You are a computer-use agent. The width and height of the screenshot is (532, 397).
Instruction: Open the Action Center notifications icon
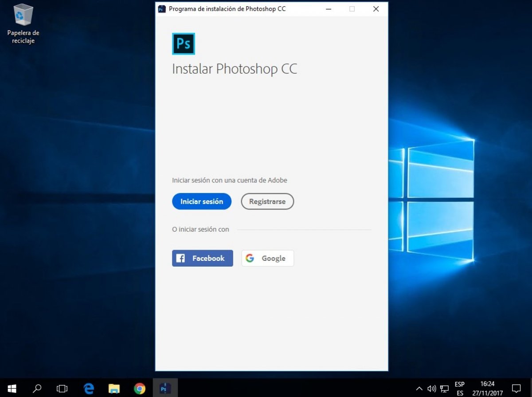(516, 389)
